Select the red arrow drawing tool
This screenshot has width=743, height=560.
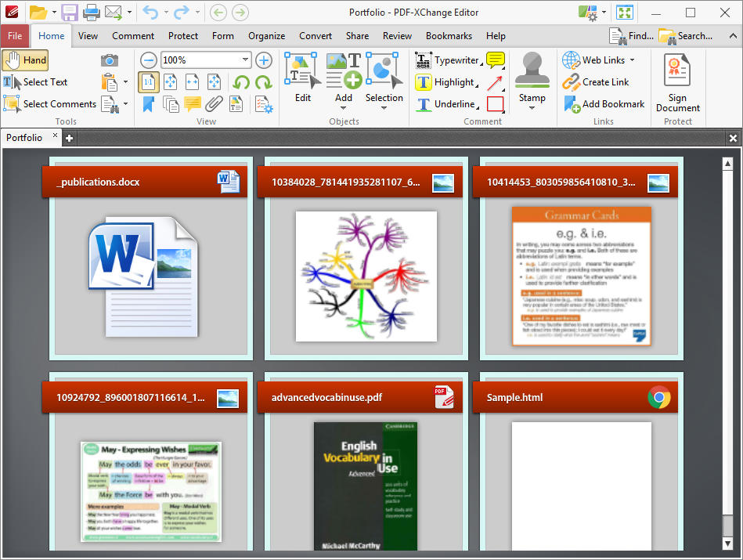click(495, 82)
